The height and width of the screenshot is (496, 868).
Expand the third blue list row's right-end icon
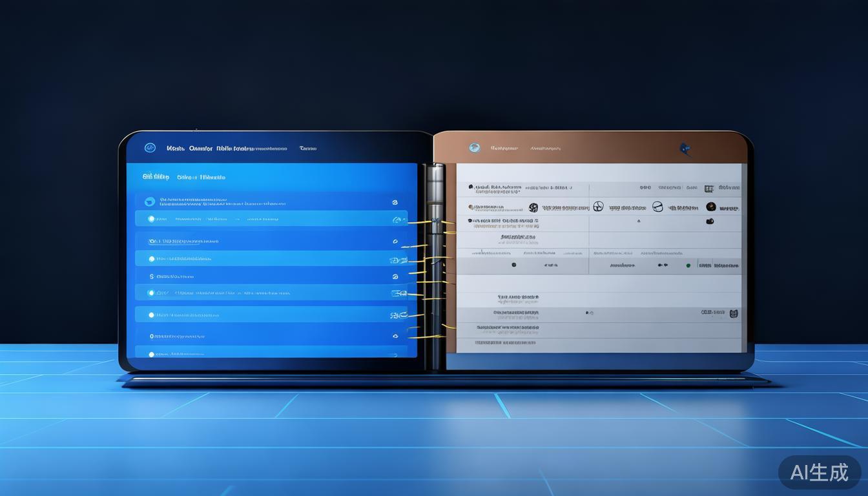395,242
